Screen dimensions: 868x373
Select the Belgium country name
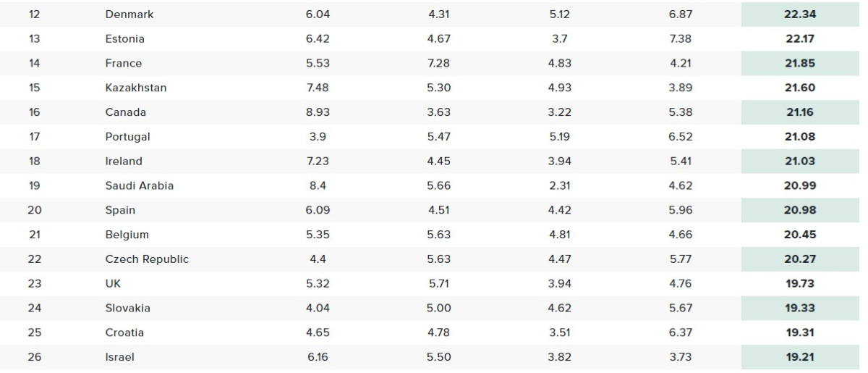127,235
